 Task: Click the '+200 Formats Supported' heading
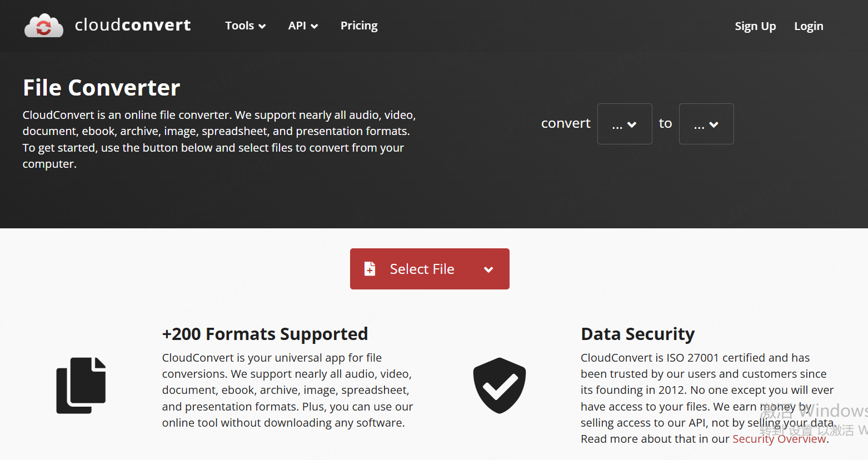(265, 334)
